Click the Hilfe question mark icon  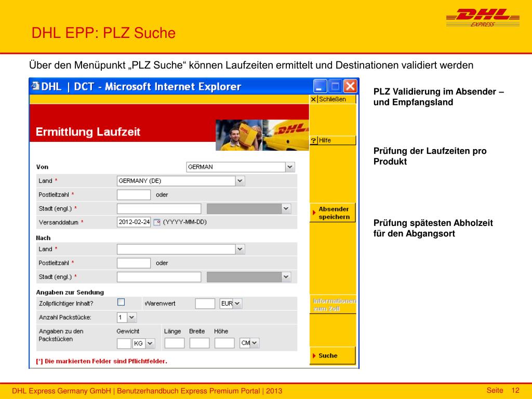pyautogui.click(x=313, y=140)
